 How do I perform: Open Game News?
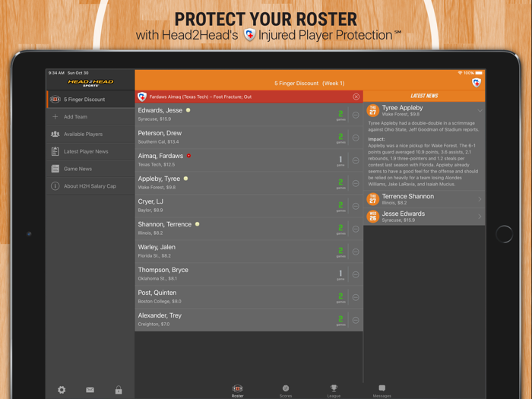(x=90, y=169)
